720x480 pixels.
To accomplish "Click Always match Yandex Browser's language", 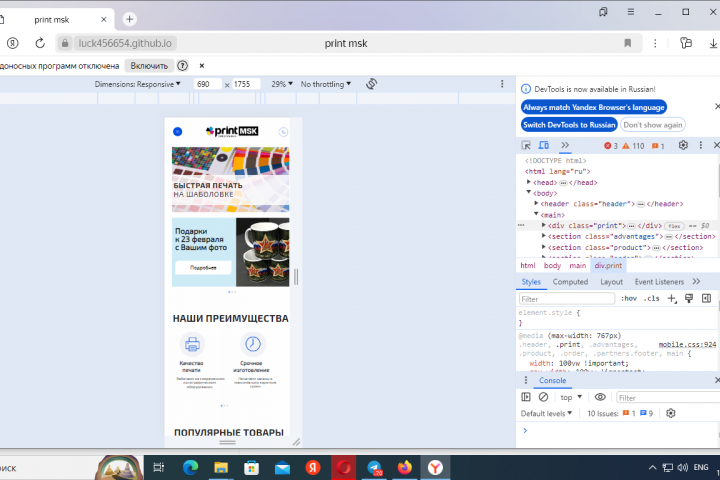I will (x=594, y=107).
